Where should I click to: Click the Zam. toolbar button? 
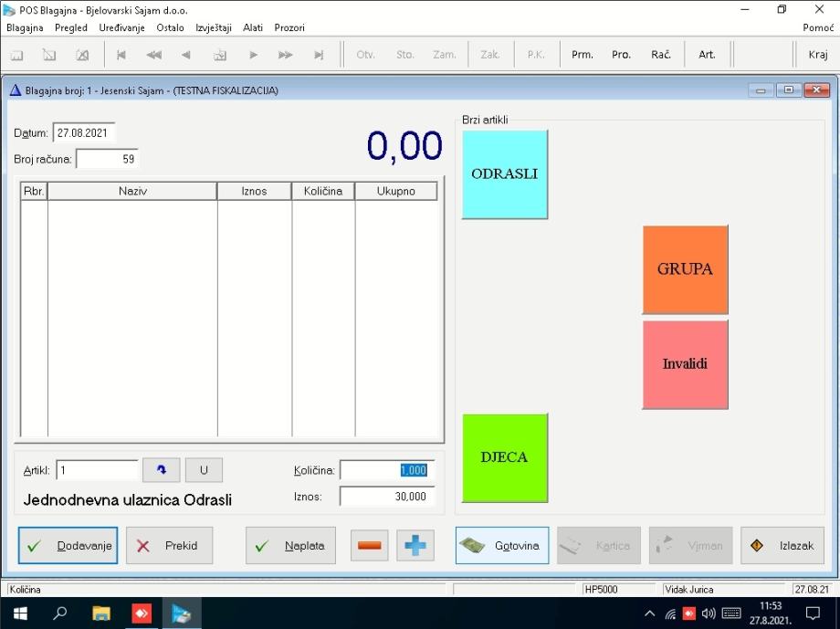pos(445,55)
